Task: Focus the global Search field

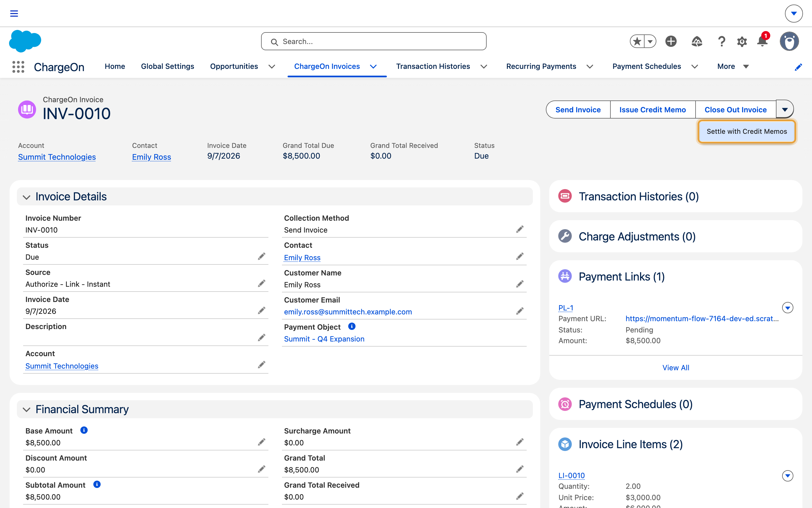Action: point(374,41)
